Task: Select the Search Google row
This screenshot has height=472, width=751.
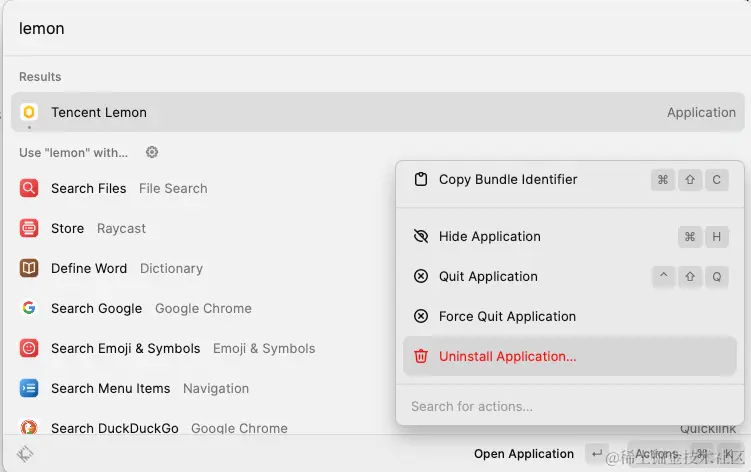Action: pyautogui.click(x=201, y=308)
